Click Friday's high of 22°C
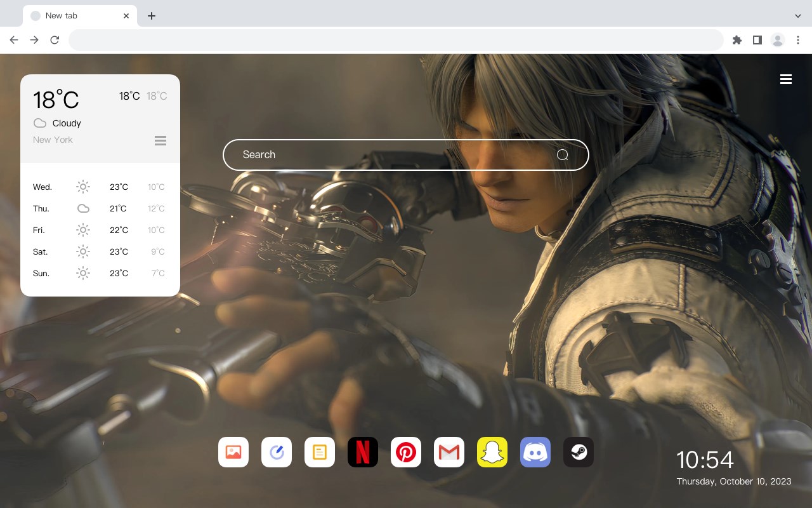 pyautogui.click(x=119, y=230)
